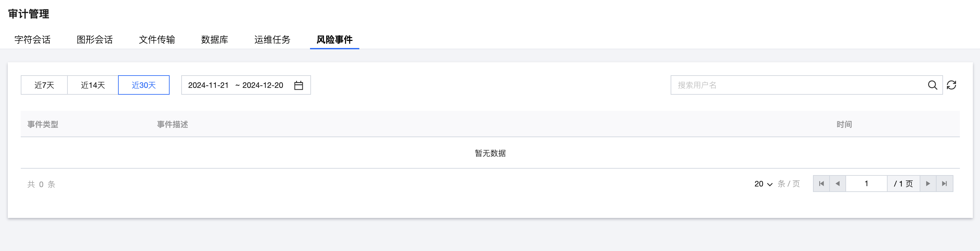Open the 运维任务 tab
This screenshot has height=251, width=980.
tap(272, 40)
